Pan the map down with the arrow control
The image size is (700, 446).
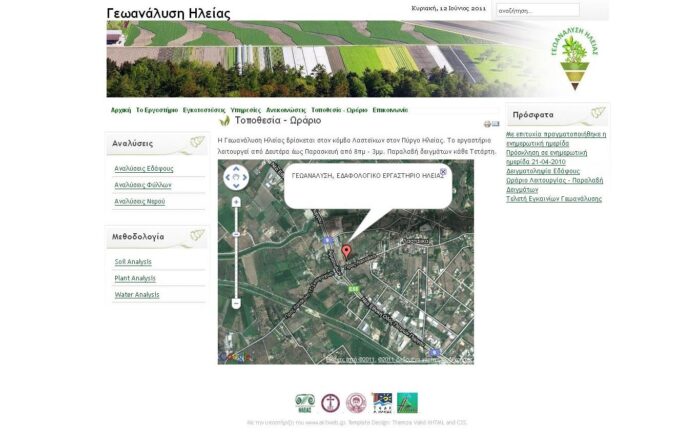tap(236, 185)
